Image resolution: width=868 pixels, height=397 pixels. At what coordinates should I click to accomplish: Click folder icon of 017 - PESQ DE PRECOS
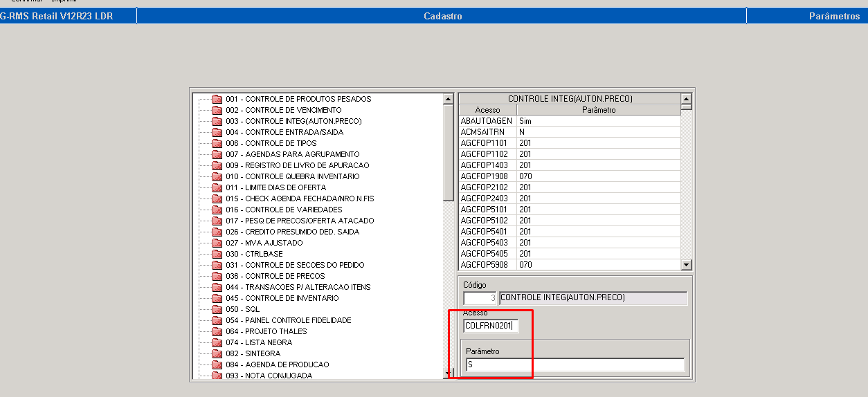tap(217, 221)
